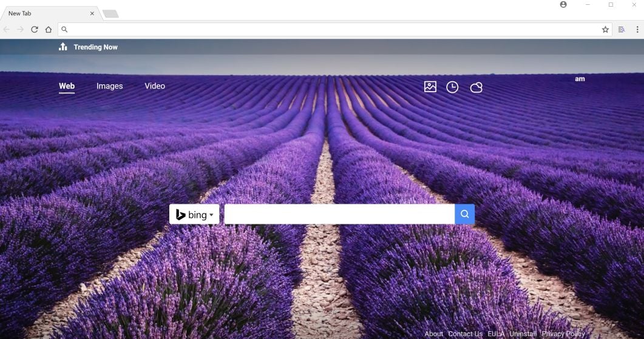Switch to the Video search tab
The image size is (644, 339).
[x=155, y=86]
